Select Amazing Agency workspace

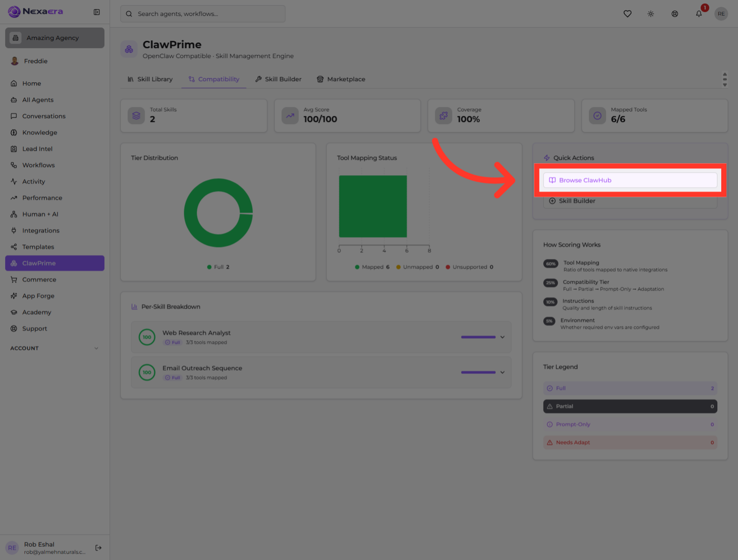click(55, 38)
